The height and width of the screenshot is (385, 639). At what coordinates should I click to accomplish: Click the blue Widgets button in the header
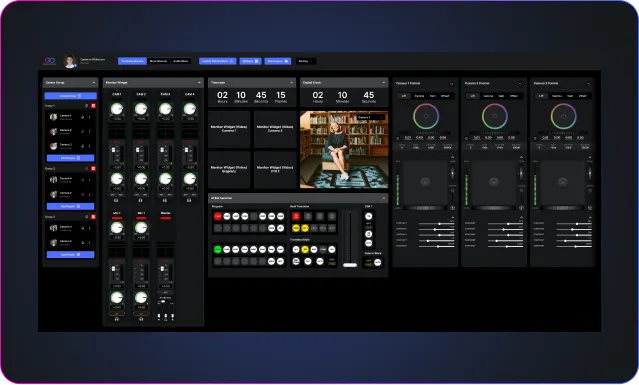[x=250, y=61]
